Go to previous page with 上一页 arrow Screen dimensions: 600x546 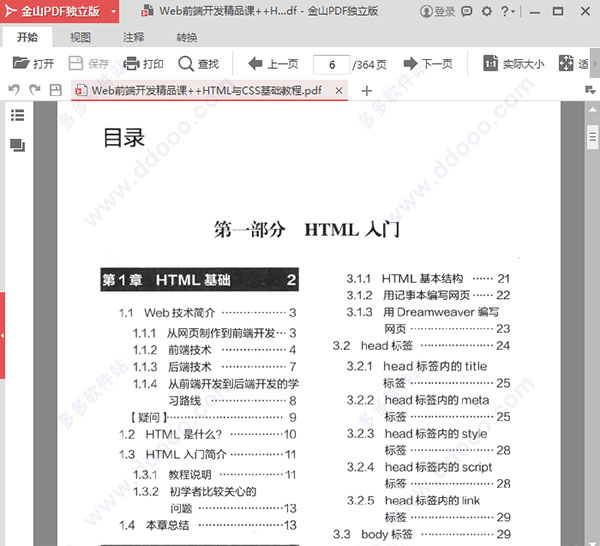click(255, 63)
